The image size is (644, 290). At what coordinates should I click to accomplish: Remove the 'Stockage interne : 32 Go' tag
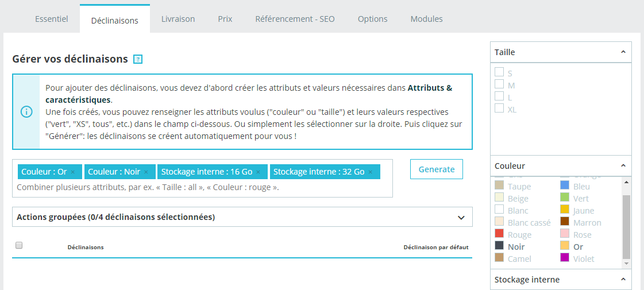[370, 172]
